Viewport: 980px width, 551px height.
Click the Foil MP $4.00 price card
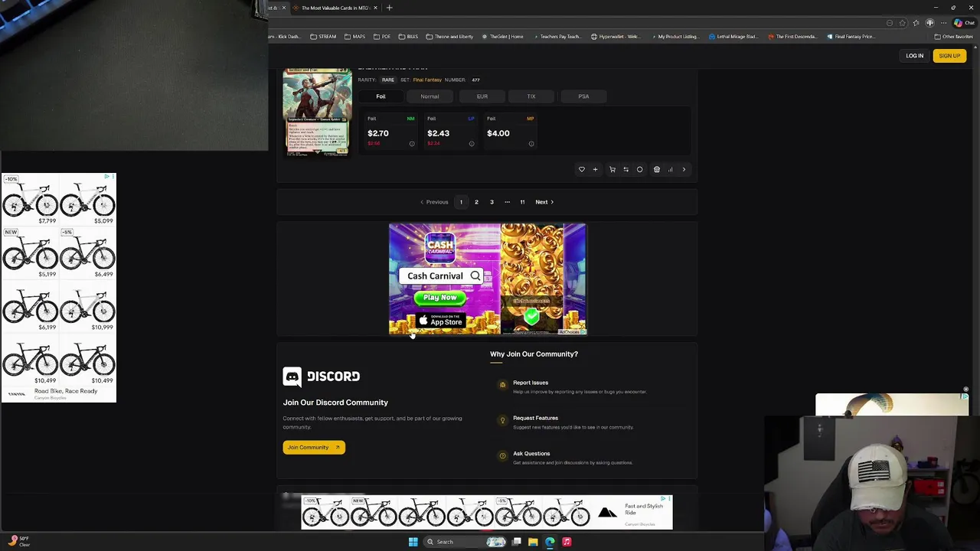[x=510, y=132]
